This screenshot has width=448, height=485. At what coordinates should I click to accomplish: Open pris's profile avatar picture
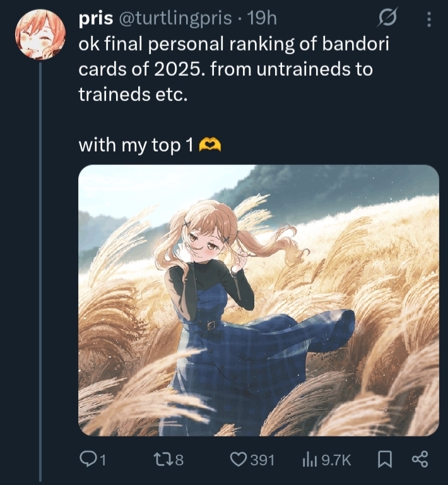pos(40,34)
